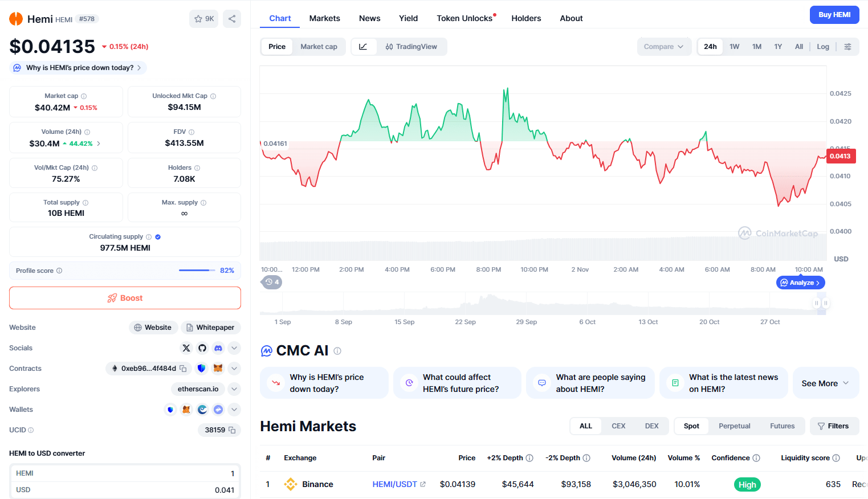
Task: Toggle the Log scale option
Action: [823, 47]
